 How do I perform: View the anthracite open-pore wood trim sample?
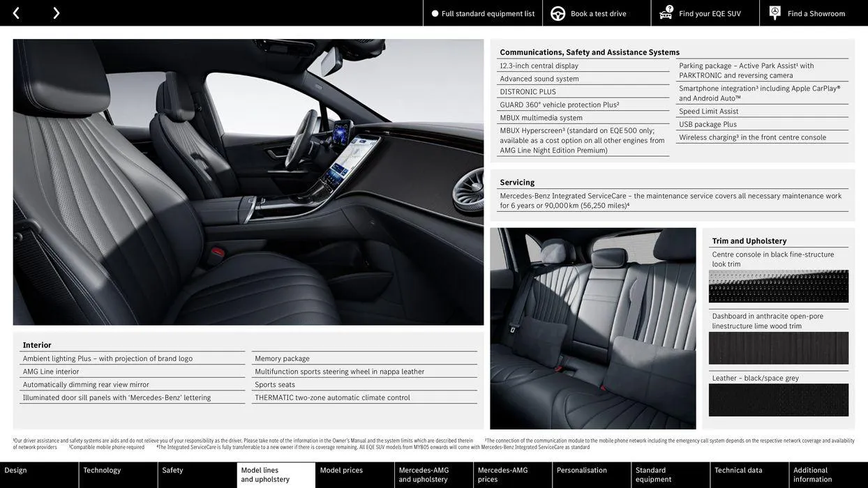point(779,348)
